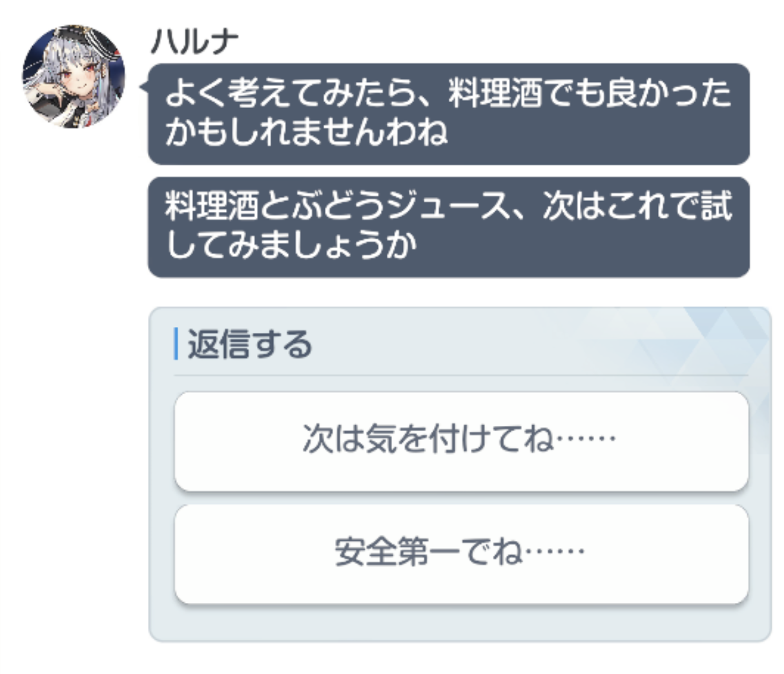Click 料理酒でも text in first message
784x674 pixels.
pos(526,93)
